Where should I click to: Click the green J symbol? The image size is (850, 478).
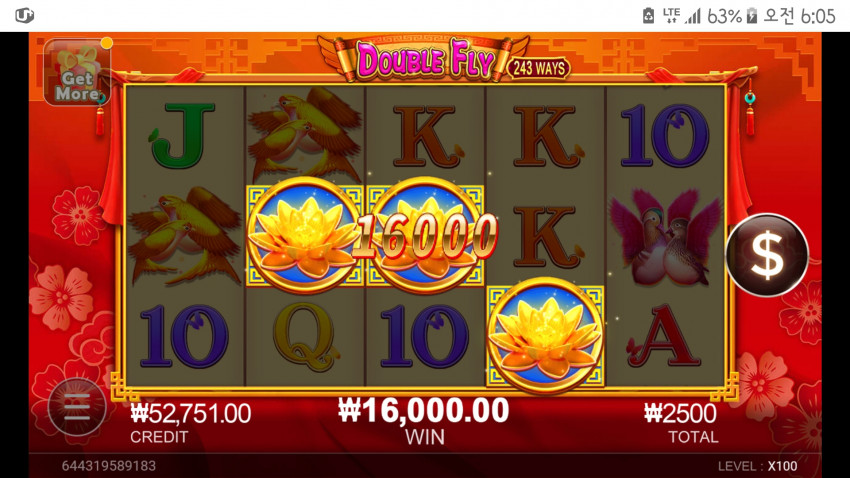[183, 135]
